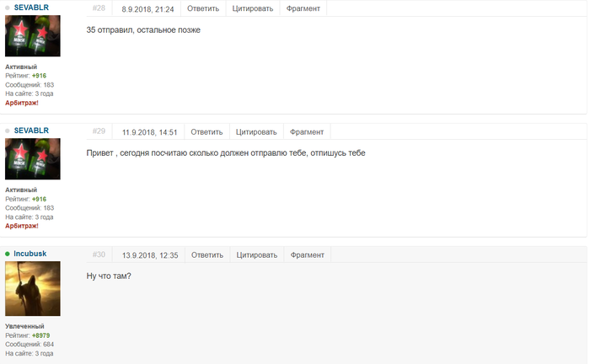Click "Сообщений: 684" under Incubusk
Image resolution: width=590 pixels, height=364 pixels.
[x=29, y=345]
